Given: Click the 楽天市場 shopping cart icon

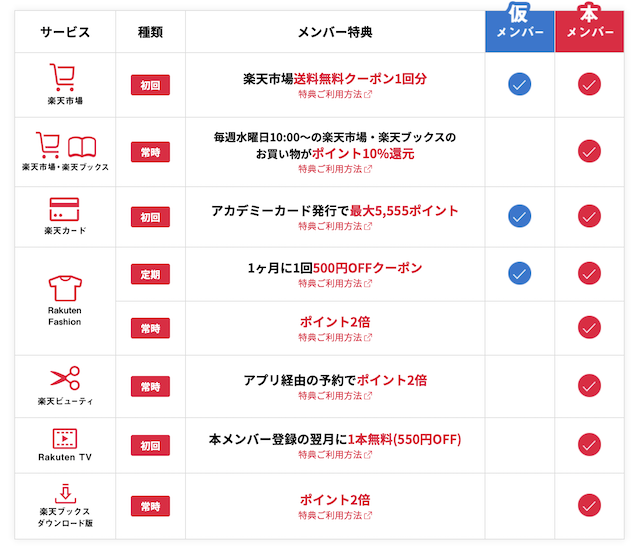Looking at the screenshot, I should point(64,78).
